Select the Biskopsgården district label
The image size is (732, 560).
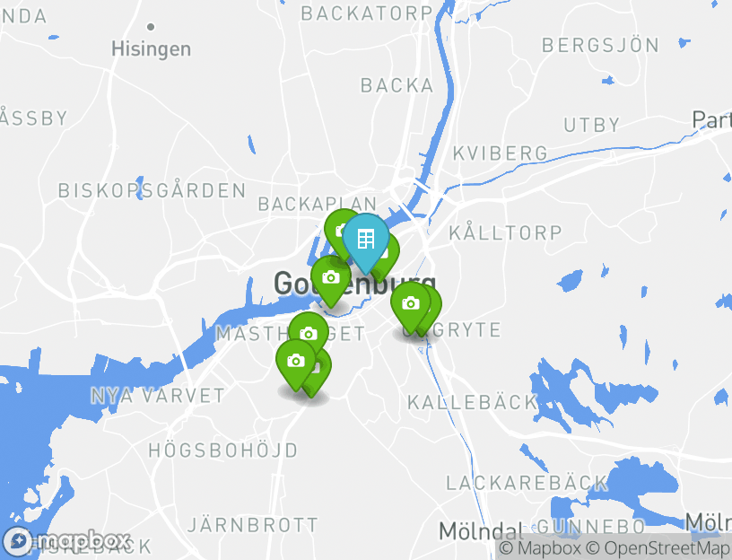click(x=152, y=190)
